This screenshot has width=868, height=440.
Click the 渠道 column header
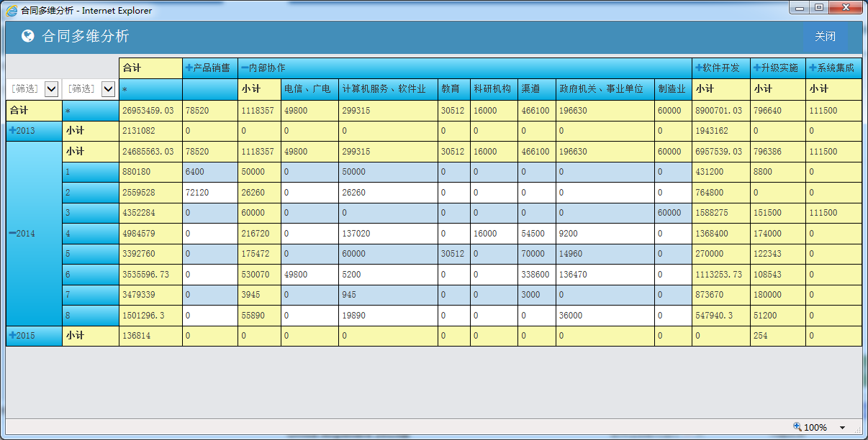tap(537, 89)
